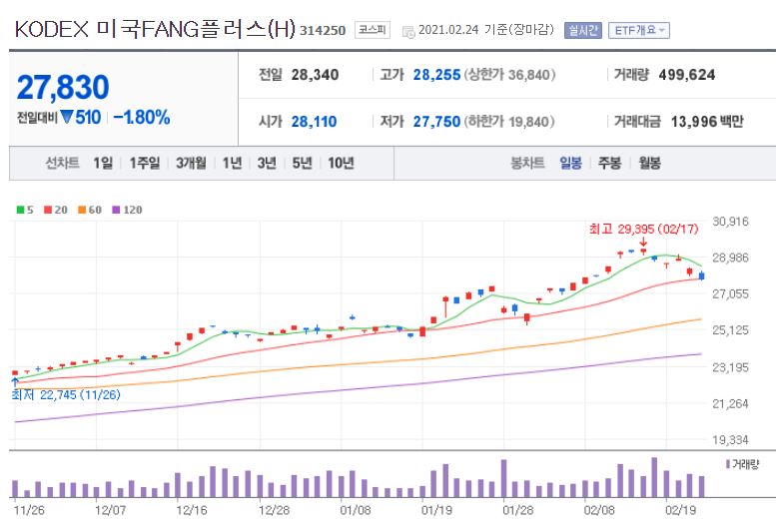Click the 거래량 volume legend label

point(742,464)
